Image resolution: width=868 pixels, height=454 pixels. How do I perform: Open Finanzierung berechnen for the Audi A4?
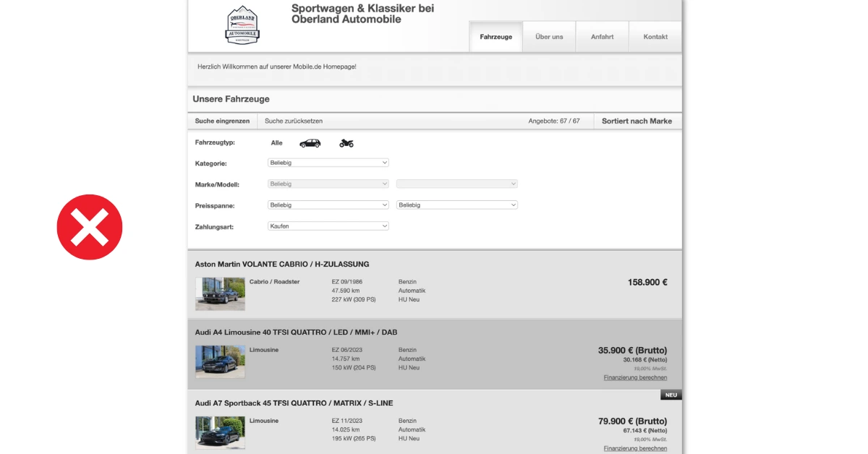tap(635, 377)
